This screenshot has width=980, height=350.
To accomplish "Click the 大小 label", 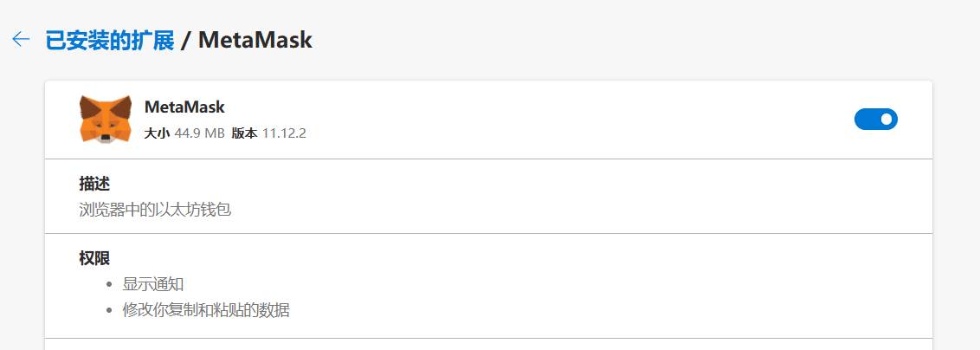I will 157,133.
